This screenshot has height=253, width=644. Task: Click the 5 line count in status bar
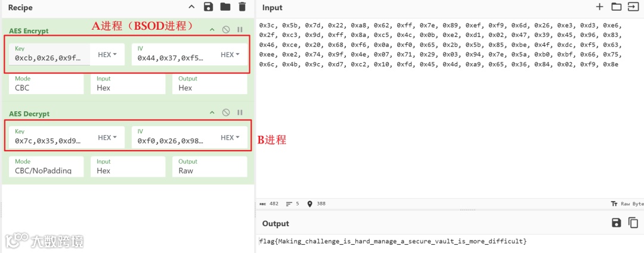click(293, 204)
